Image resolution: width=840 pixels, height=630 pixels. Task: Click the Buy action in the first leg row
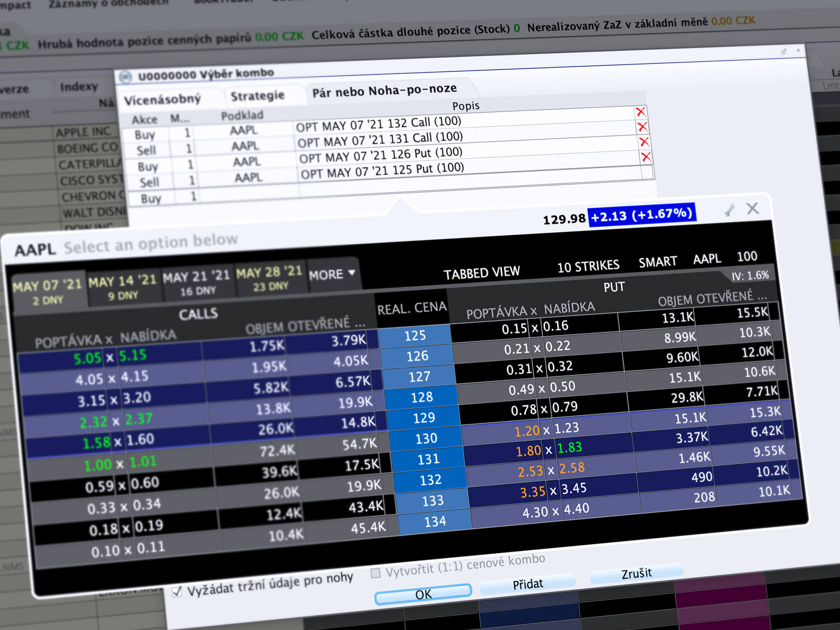(x=145, y=135)
